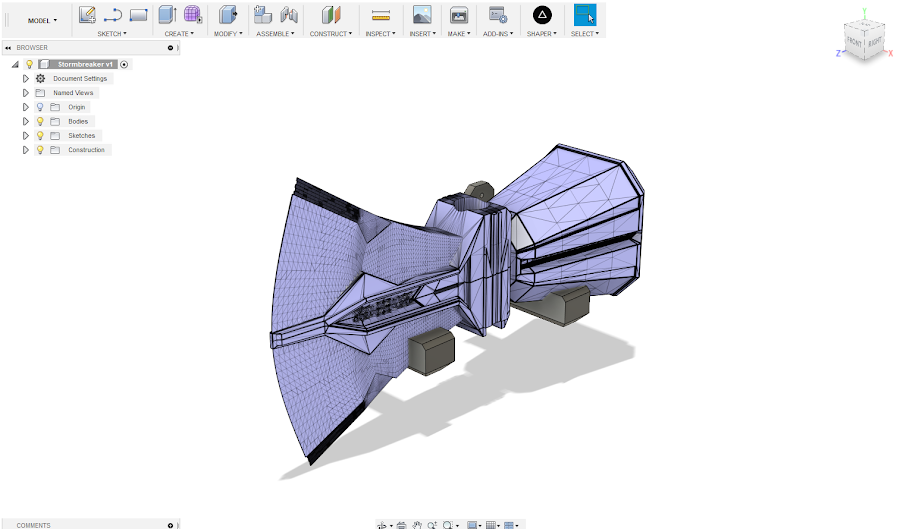Image resolution: width=900 pixels, height=529 pixels.
Task: Click the New Component assemble icon
Action: coord(262,15)
